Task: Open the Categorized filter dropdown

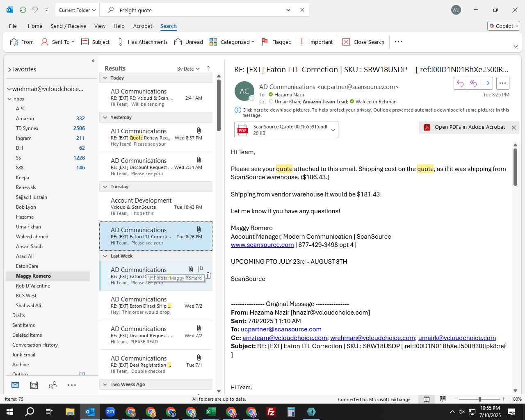Action: 232,42
